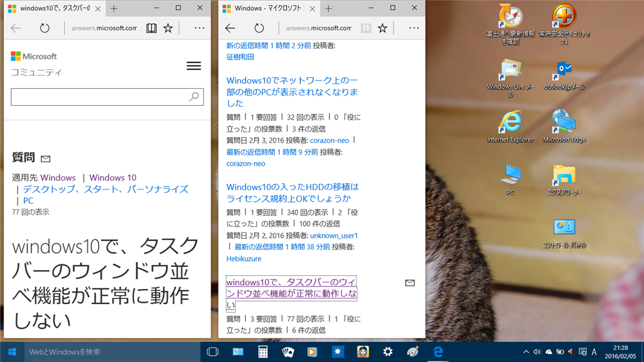Open Task View from taskbar
The width and height of the screenshot is (644, 362).
click(213, 352)
